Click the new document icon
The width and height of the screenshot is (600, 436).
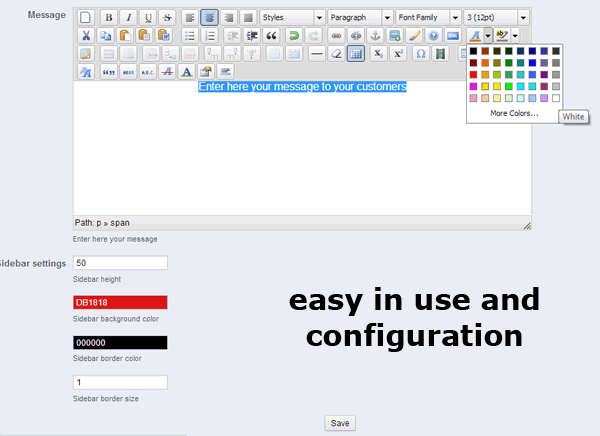pos(86,18)
